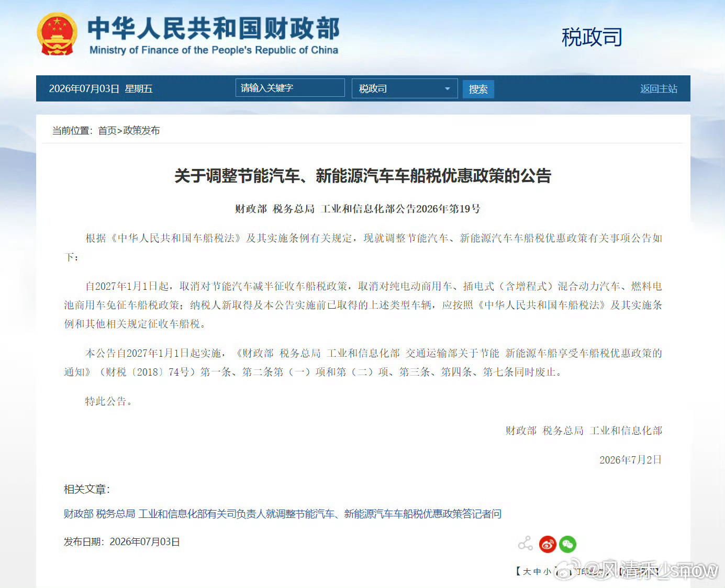Set font size to 大
Screen dimensions: 725x588
coord(527,572)
